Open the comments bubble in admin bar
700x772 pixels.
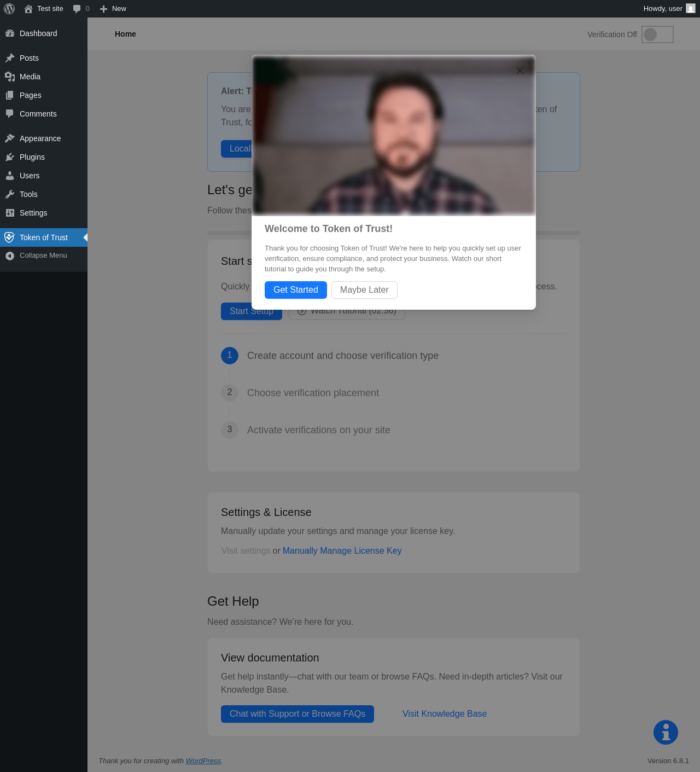tap(77, 9)
